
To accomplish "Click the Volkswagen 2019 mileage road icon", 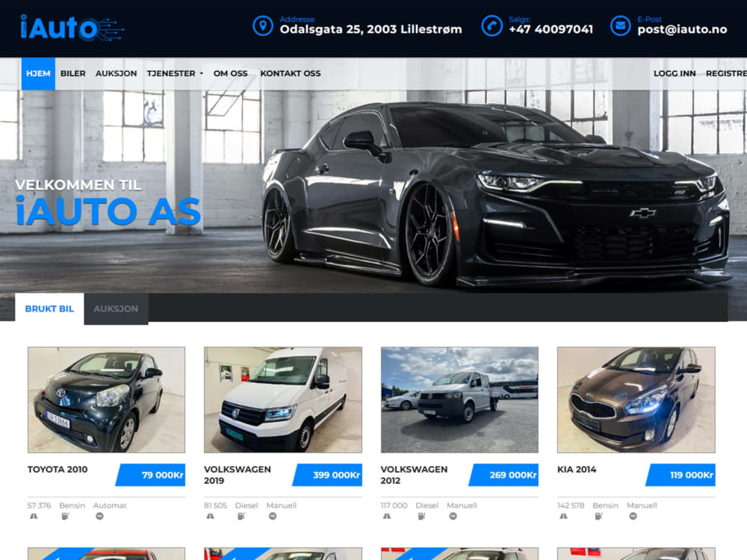I will 210,516.
